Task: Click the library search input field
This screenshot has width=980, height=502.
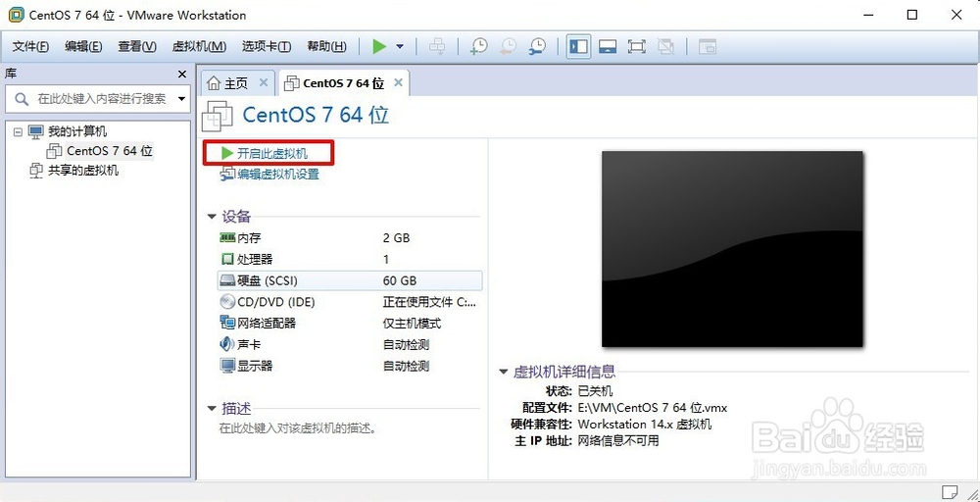Action: 97,99
